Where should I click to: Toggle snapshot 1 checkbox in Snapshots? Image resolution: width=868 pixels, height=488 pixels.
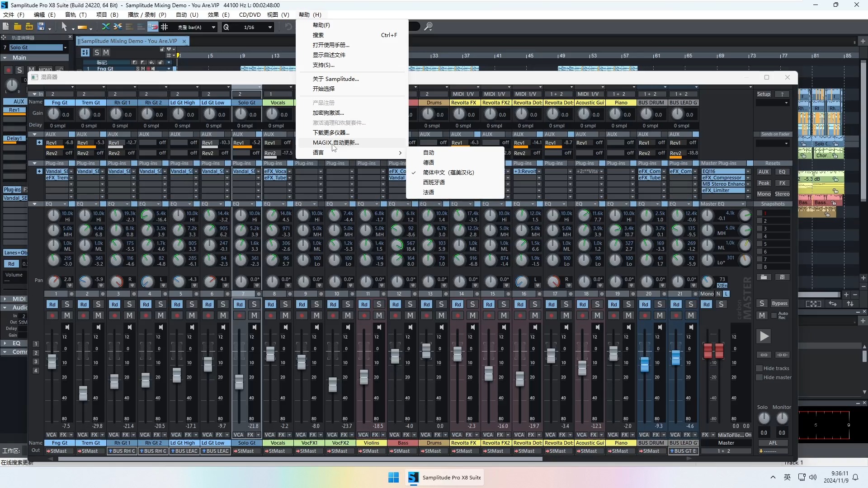point(760,213)
